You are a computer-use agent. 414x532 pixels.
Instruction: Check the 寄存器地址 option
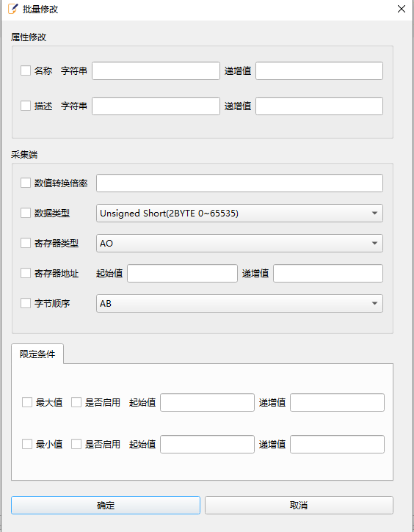[26, 273]
